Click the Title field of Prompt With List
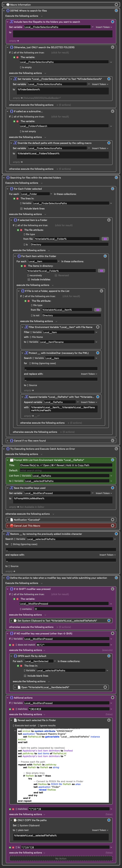 66,465
